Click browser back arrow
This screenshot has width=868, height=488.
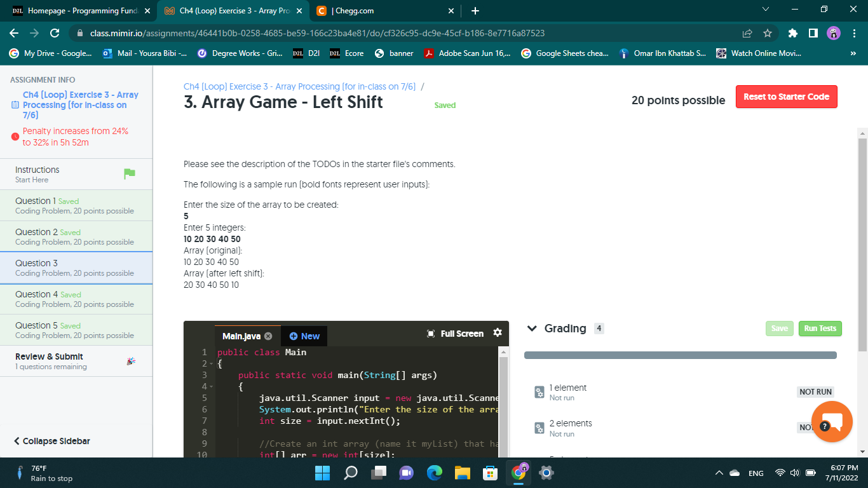14,33
